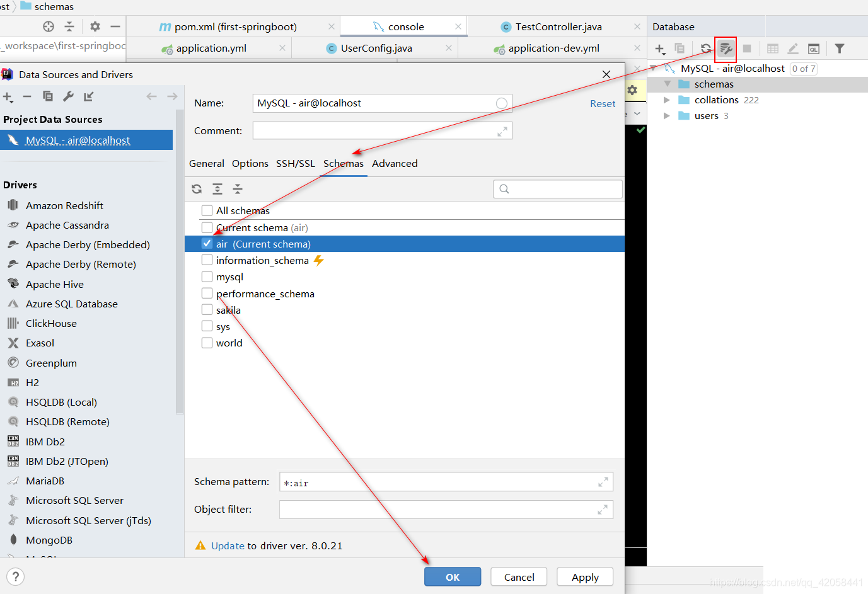This screenshot has width=868, height=594.
Task: Add new item in Database panel
Action: pos(660,49)
